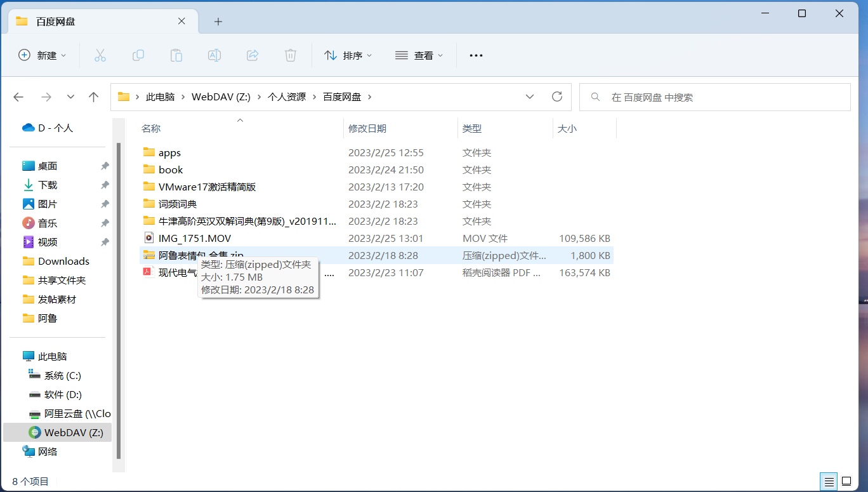The width and height of the screenshot is (868, 492).
Task: Open the 新建 dropdown menu
Action: (x=43, y=55)
